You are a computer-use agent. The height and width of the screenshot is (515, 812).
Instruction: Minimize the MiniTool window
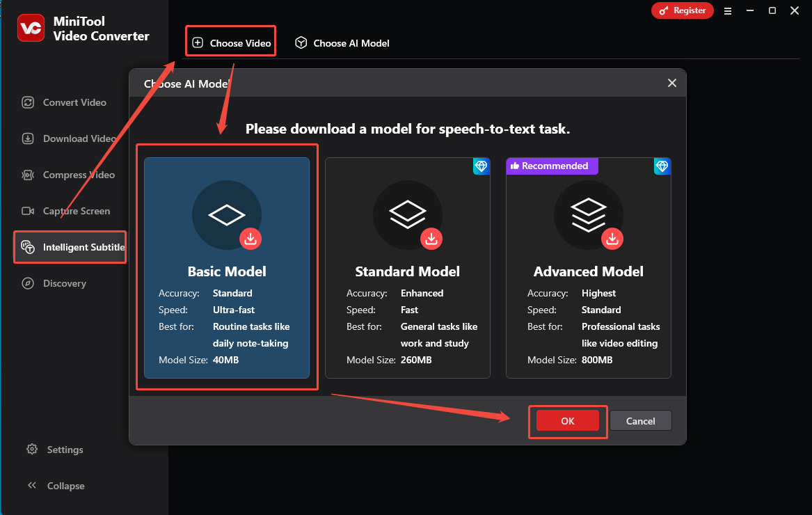750,11
